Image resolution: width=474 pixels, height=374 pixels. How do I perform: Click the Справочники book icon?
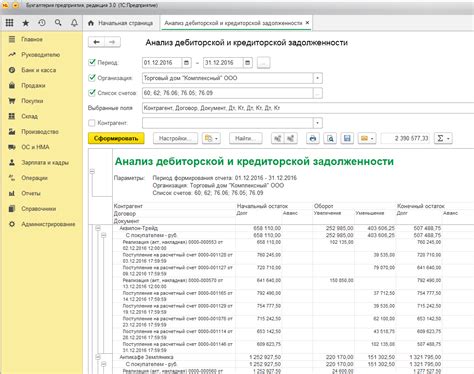(x=12, y=209)
